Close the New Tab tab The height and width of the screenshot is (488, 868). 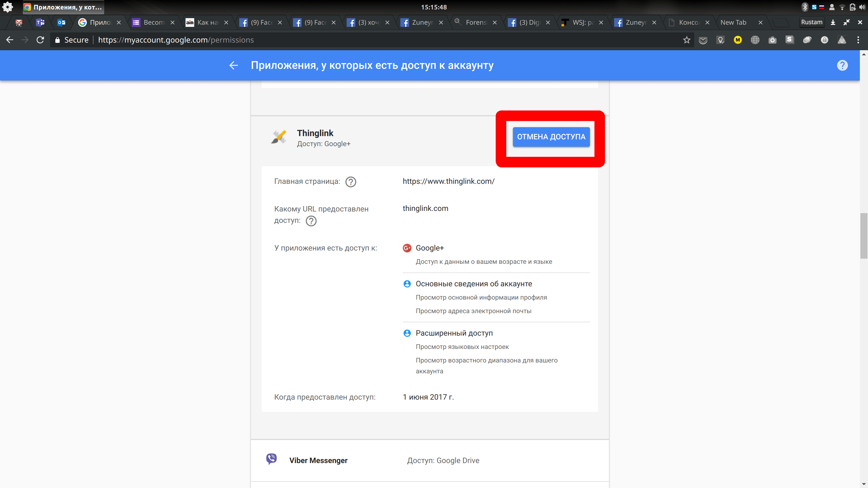[x=761, y=23]
